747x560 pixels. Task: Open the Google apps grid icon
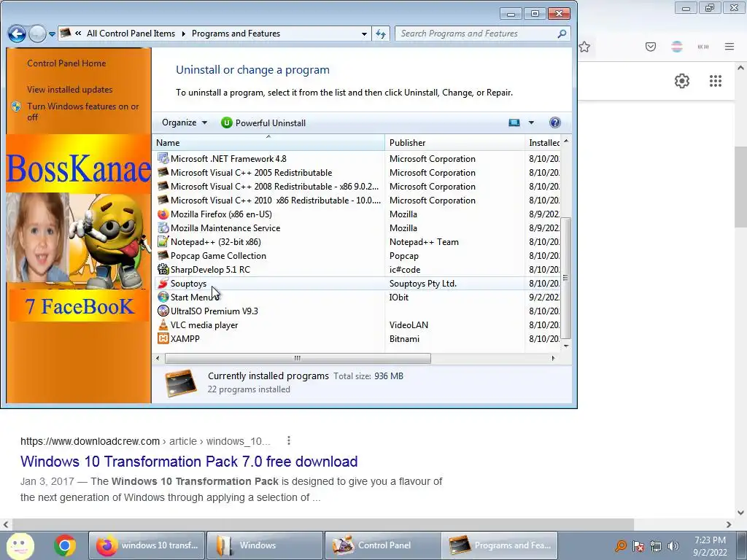(716, 81)
